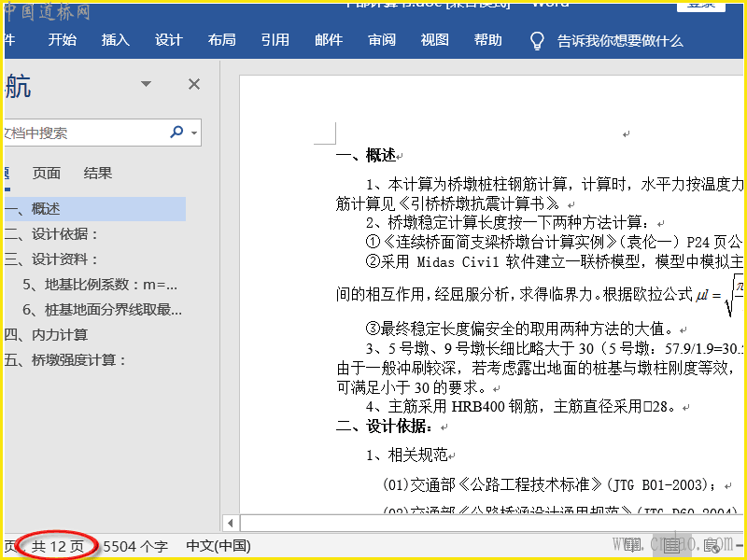Click the magnifier search icon
747x560 pixels.
[176, 132]
